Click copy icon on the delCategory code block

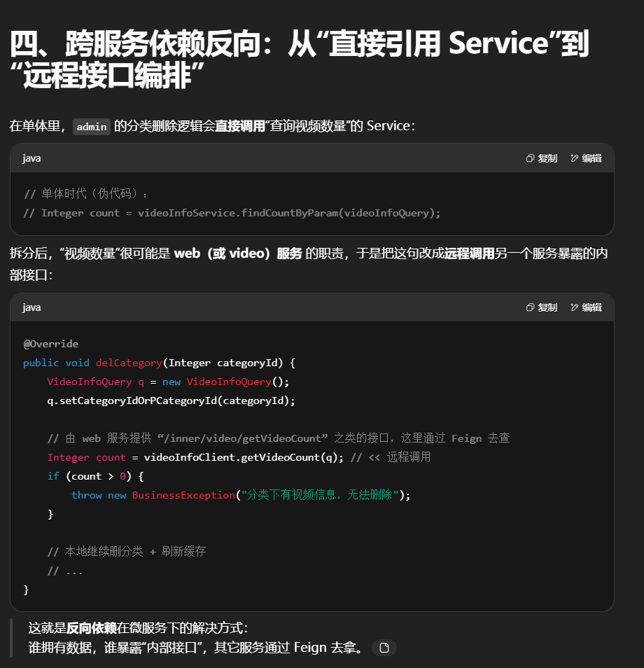click(x=531, y=307)
